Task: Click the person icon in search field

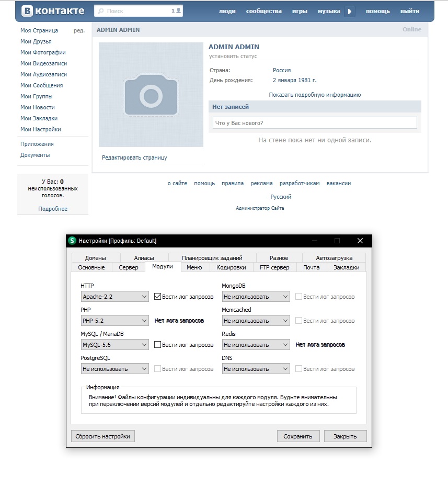Action: [178, 10]
